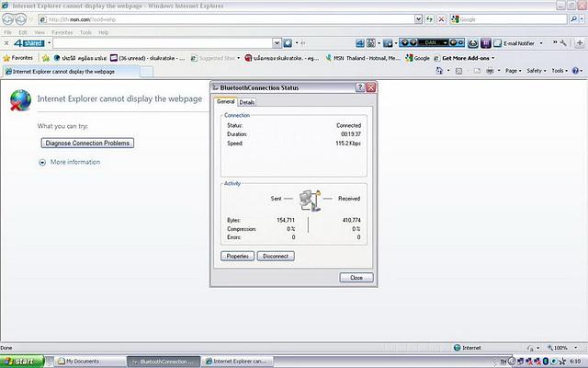588x368 pixels.
Task: Click the green Refresh icon beside address bar
Action: [x=429, y=19]
